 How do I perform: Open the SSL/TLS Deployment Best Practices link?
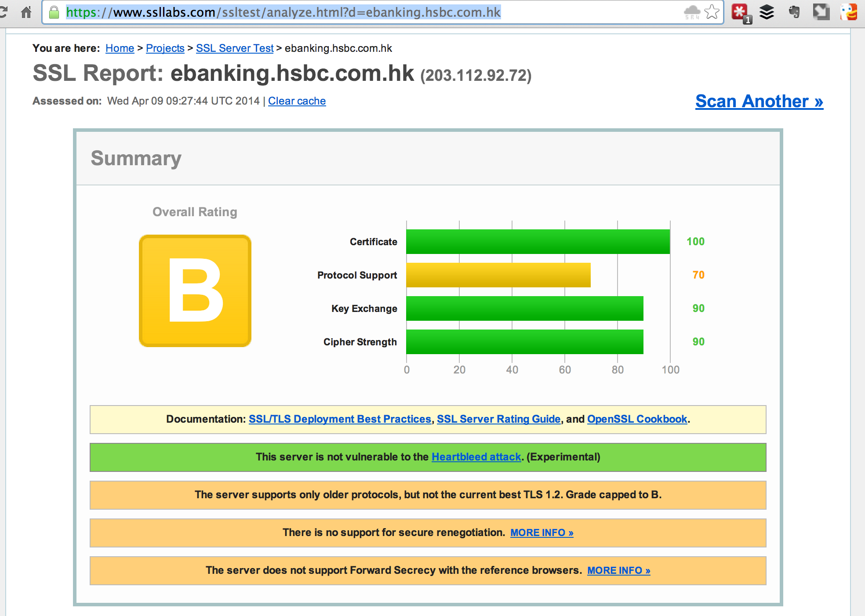pos(340,419)
